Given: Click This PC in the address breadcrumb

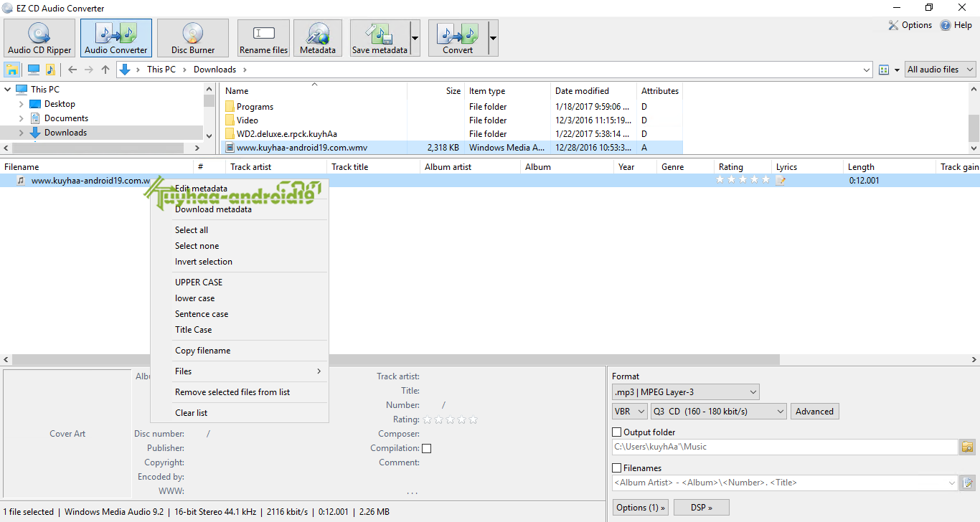Looking at the screenshot, I should (161, 70).
